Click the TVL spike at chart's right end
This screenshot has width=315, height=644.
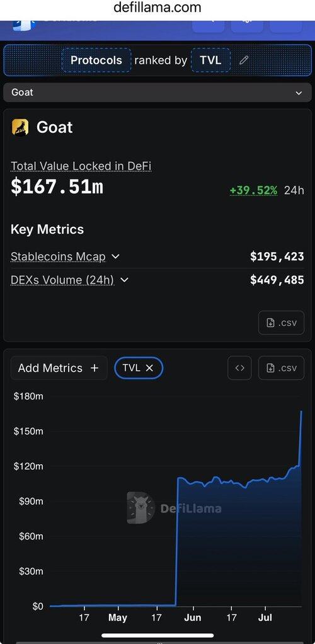[x=301, y=435]
